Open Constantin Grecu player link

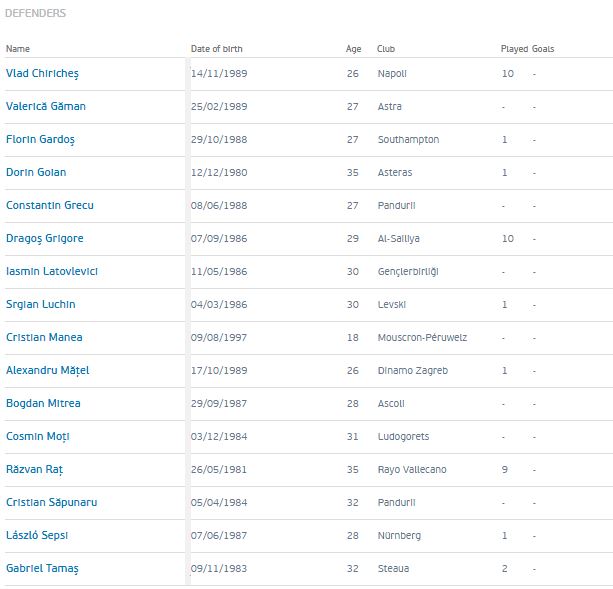tap(50, 205)
